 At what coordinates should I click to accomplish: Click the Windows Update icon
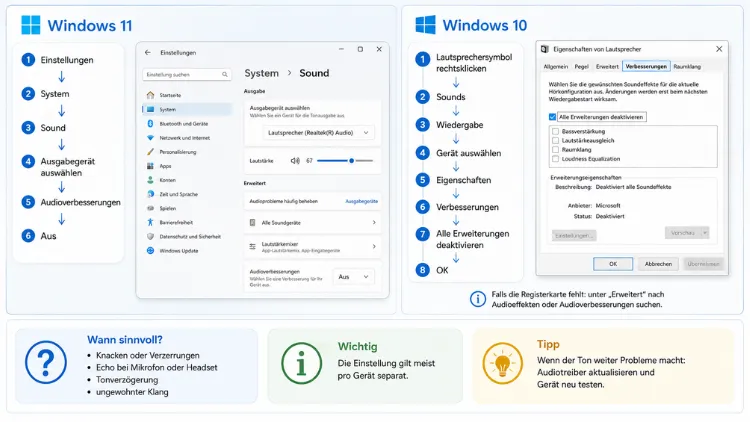[x=150, y=251]
